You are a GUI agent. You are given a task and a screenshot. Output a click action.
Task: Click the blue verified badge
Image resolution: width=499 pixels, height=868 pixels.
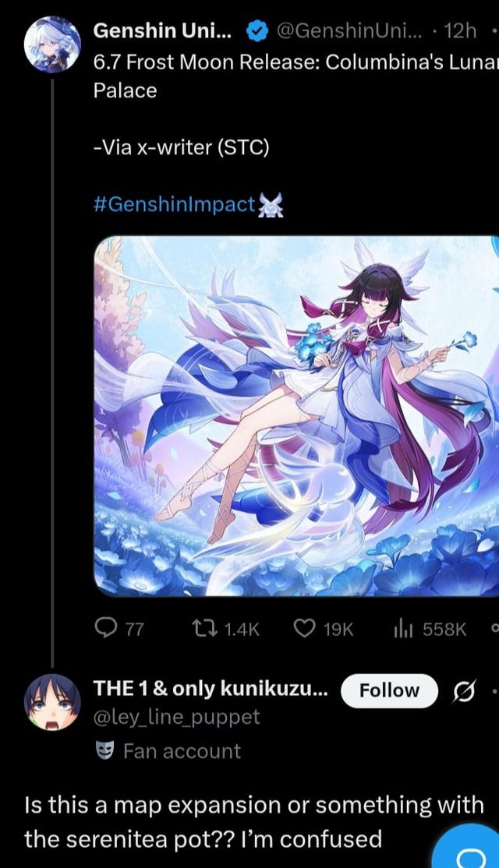tap(257, 31)
